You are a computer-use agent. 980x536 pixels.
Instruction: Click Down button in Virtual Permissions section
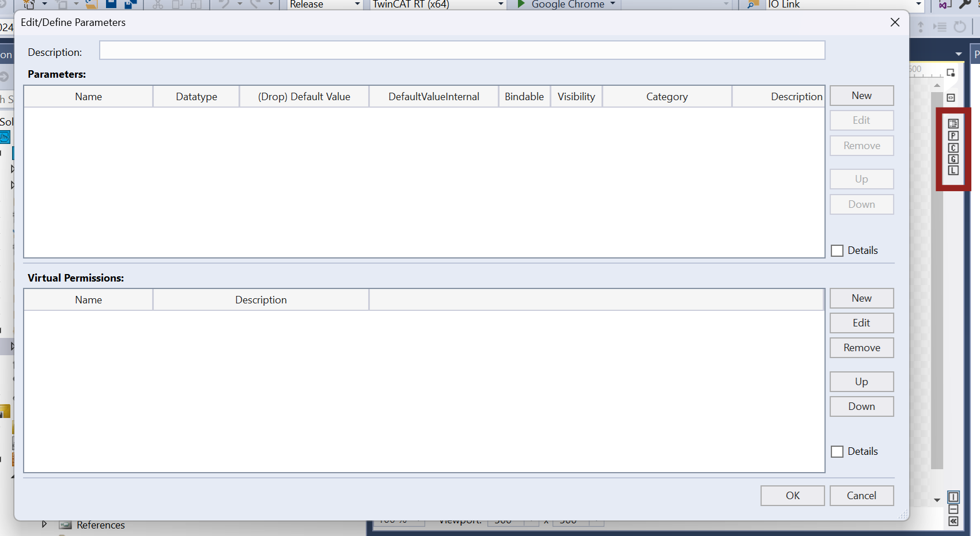click(x=862, y=406)
